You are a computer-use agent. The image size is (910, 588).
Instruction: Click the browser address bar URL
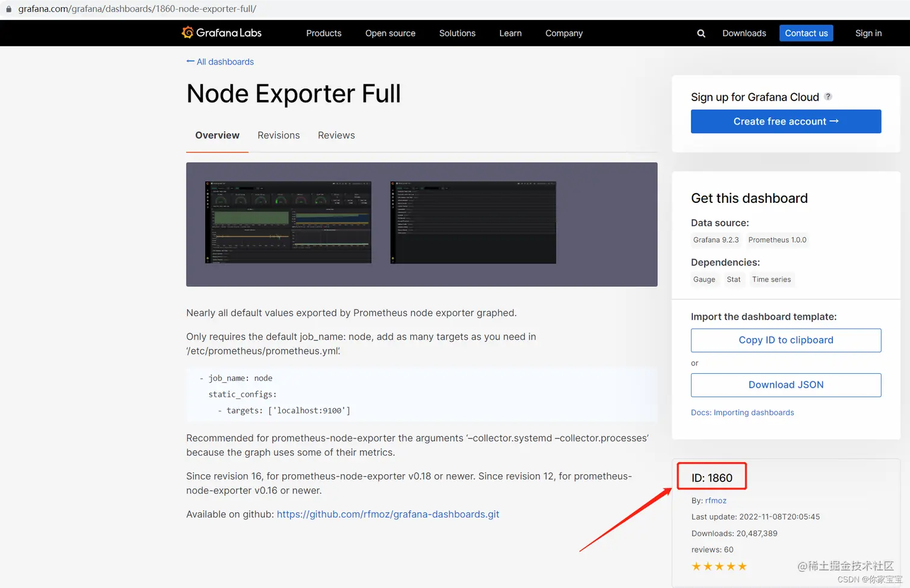[137, 9]
